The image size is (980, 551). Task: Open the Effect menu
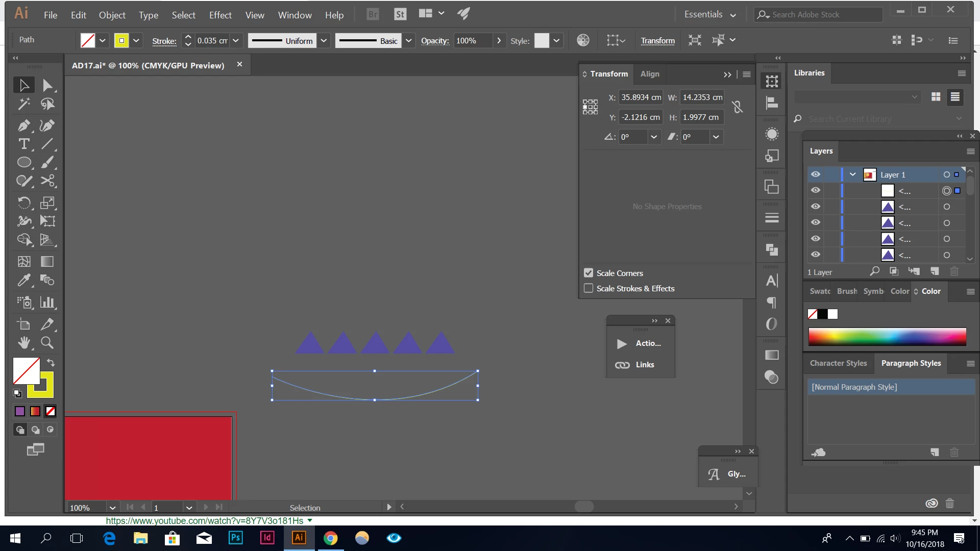(220, 15)
